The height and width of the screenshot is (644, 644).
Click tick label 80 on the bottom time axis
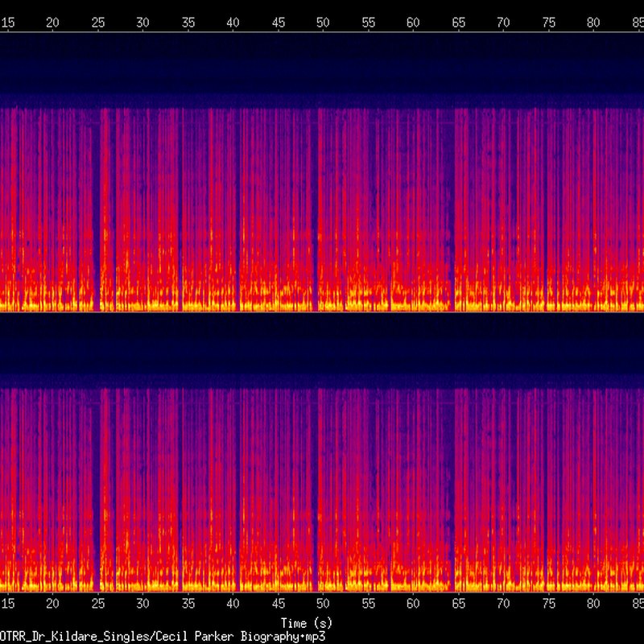point(593,603)
